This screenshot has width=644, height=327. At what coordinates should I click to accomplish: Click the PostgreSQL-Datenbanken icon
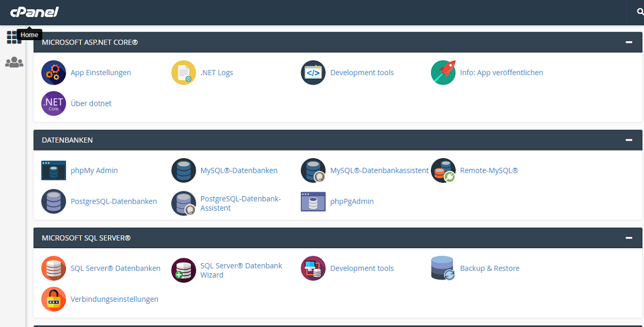coord(54,202)
